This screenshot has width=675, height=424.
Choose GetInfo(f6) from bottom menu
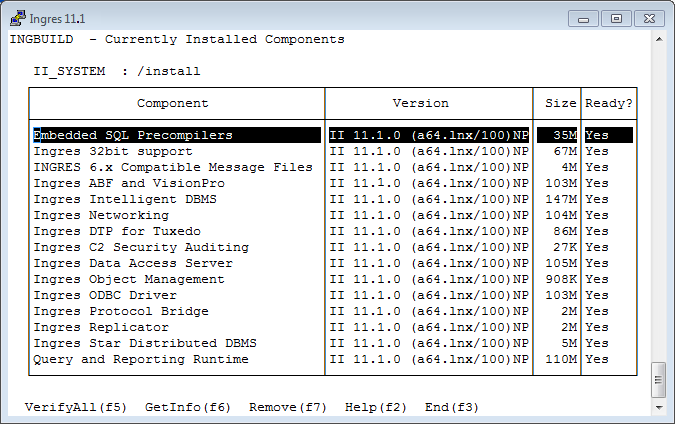188,407
